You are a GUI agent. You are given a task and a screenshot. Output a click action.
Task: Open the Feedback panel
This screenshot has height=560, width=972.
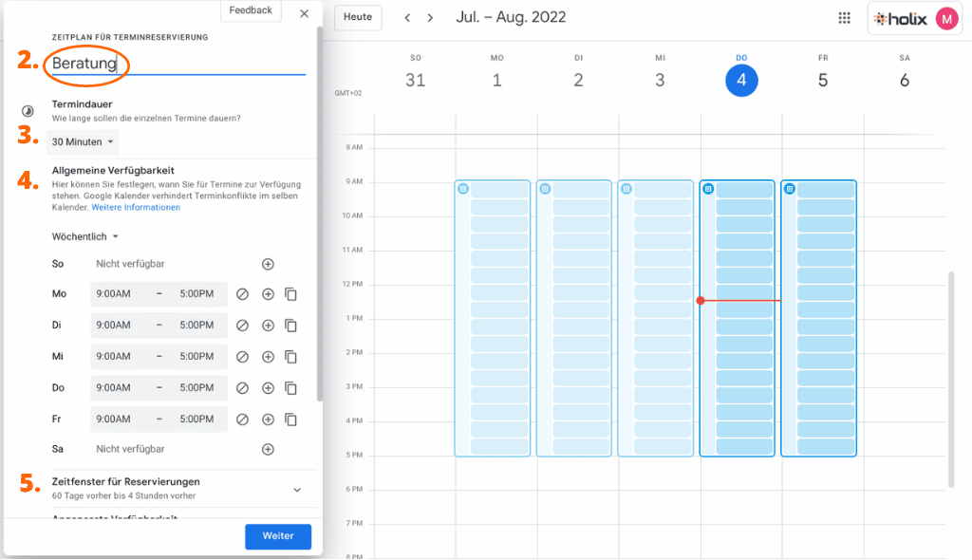pos(250,10)
